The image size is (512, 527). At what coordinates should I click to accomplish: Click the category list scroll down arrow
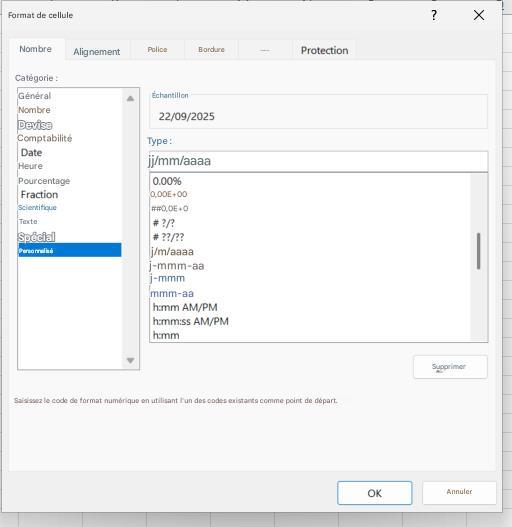[x=130, y=360]
